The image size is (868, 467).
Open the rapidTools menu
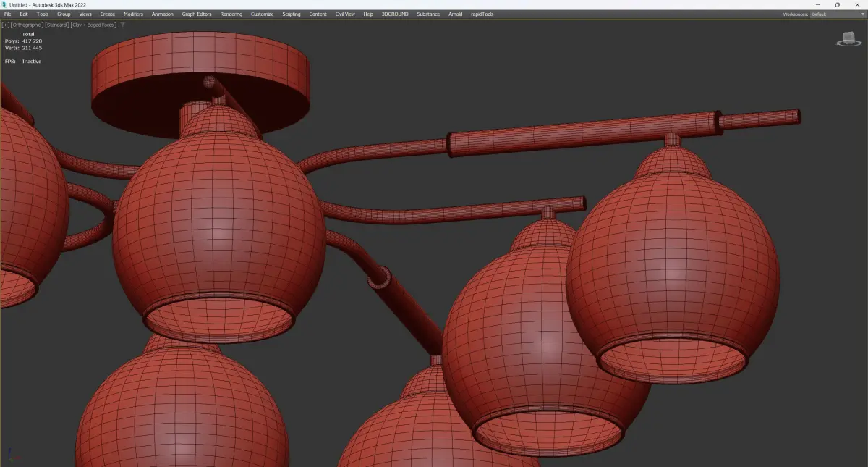pos(482,14)
